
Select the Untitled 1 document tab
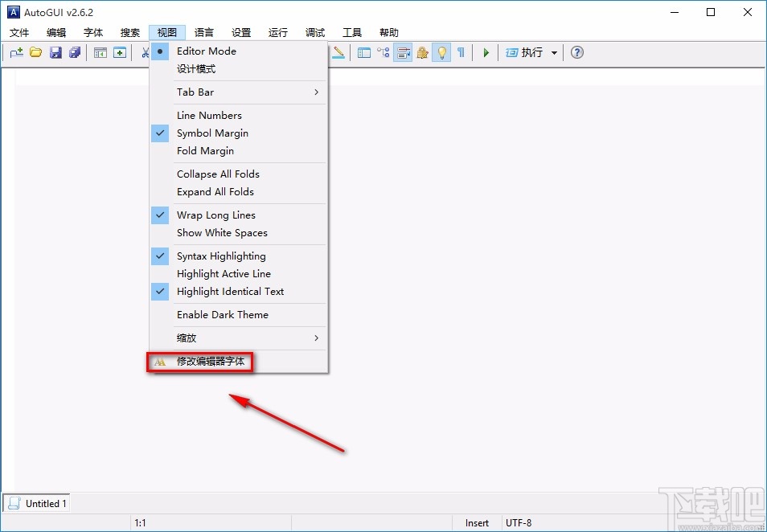[37, 503]
